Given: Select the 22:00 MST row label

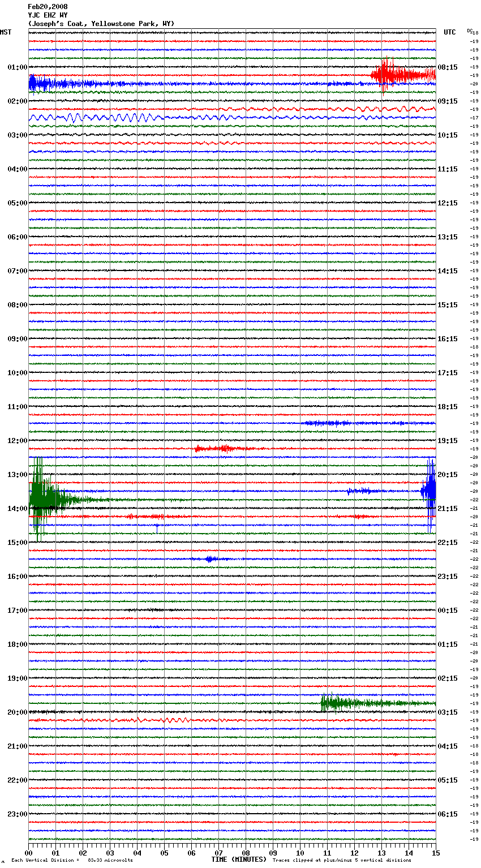Looking at the screenshot, I should click(18, 780).
